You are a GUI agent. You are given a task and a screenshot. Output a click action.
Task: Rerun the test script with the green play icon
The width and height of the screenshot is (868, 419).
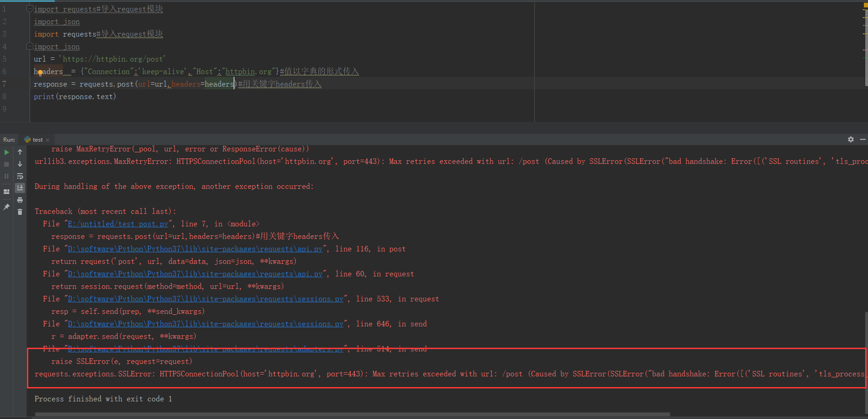point(6,152)
